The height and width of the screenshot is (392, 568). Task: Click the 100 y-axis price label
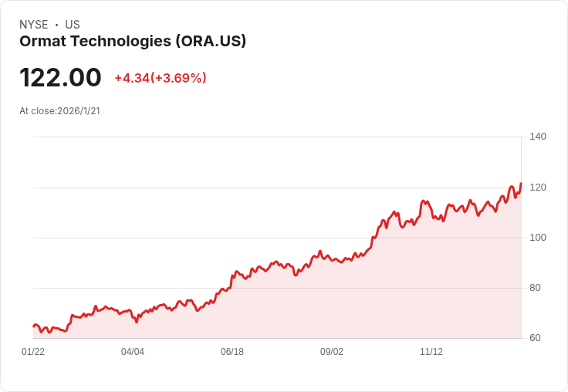[x=538, y=238]
